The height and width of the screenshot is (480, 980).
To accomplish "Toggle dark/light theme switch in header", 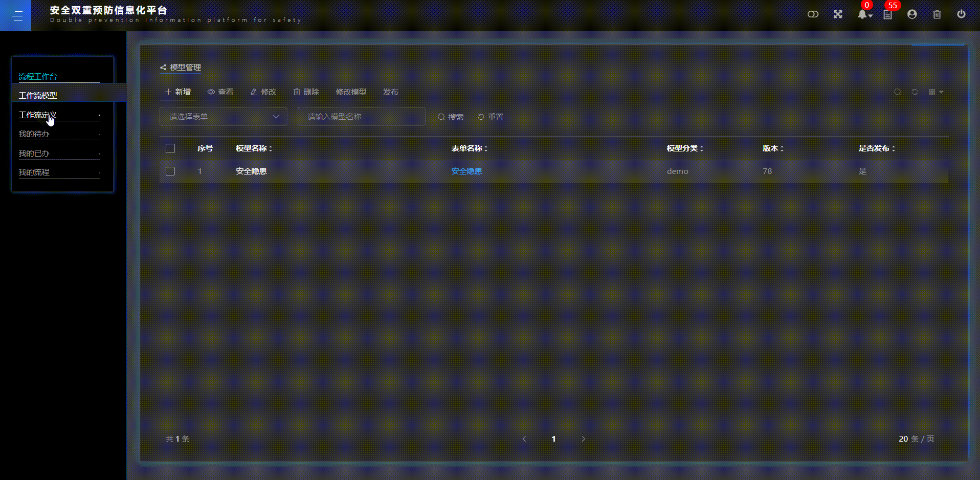I will (813, 14).
